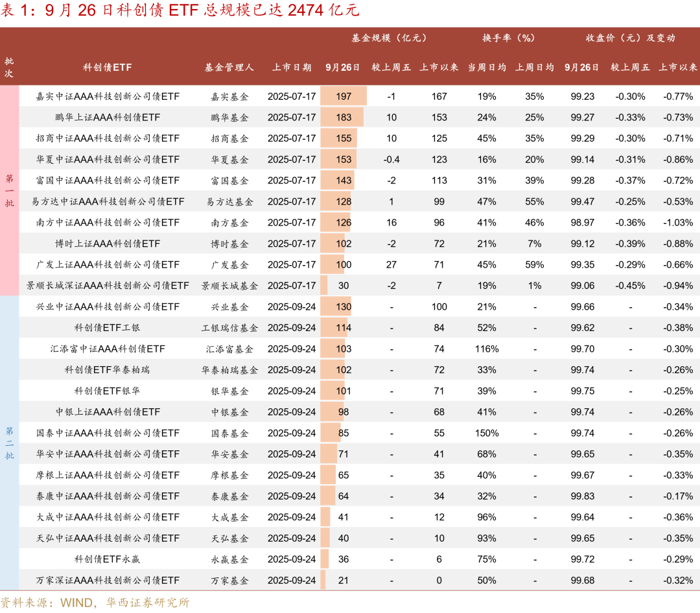Click the change value '-0.17%'
700x613 pixels.
678,496
